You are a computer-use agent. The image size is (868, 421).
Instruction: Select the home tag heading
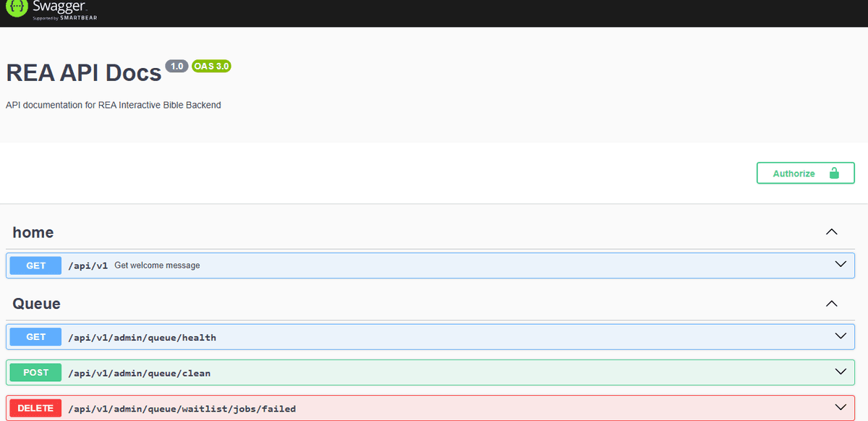coord(33,232)
